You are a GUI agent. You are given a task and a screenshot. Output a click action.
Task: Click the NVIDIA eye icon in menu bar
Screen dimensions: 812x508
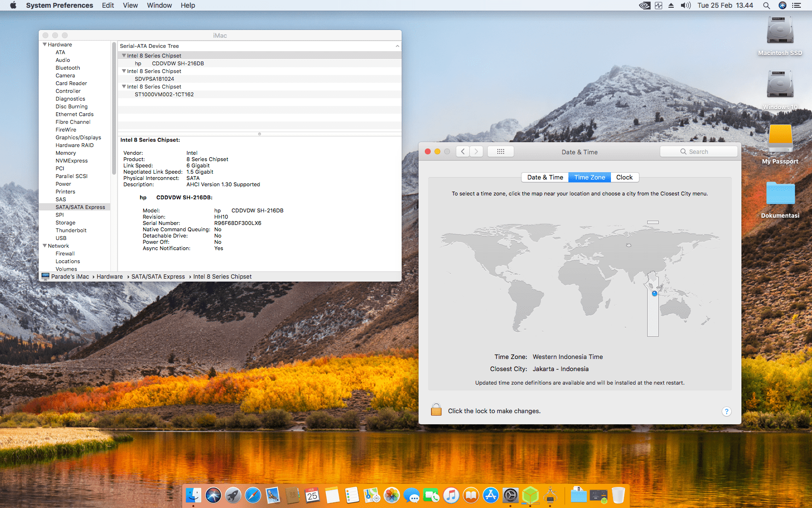(644, 5)
